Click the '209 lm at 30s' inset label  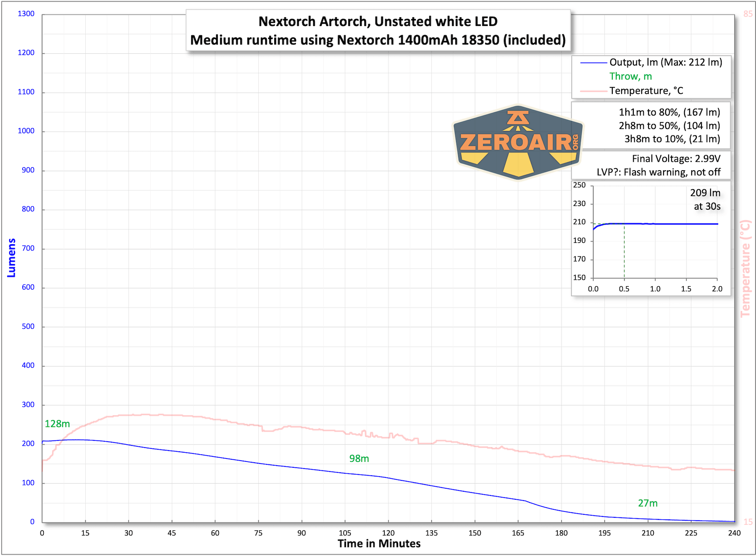pos(706,200)
